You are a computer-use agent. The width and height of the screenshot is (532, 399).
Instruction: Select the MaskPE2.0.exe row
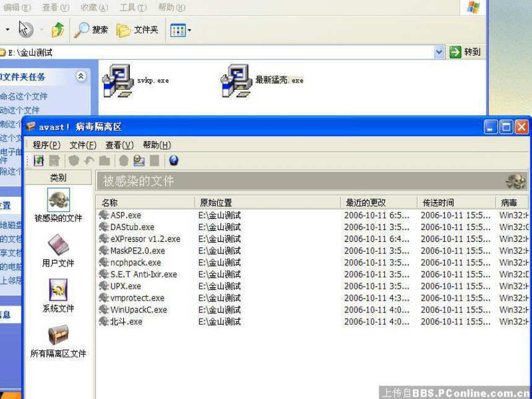(x=314, y=251)
